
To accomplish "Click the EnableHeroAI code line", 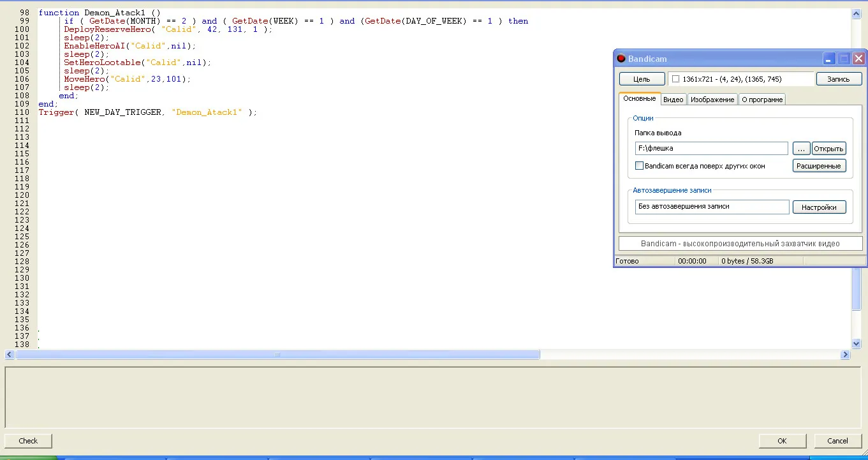I will coord(130,46).
